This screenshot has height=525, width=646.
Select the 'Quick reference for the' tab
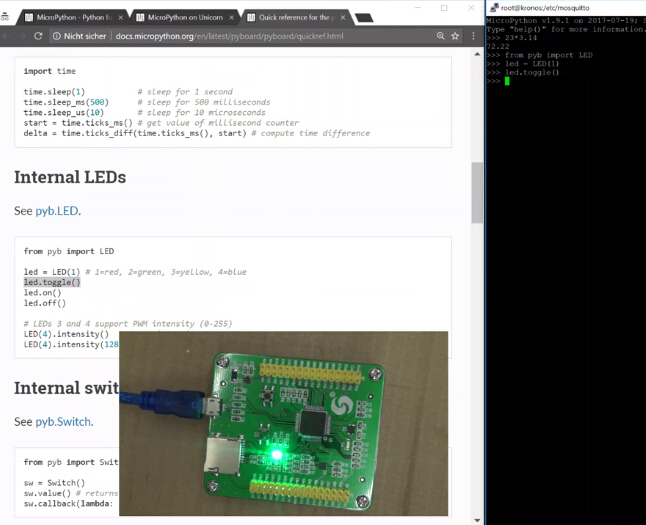click(x=295, y=17)
